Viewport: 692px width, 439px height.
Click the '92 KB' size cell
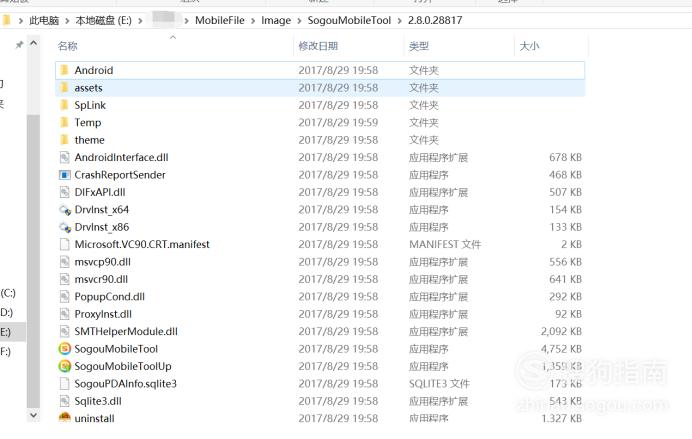pyautogui.click(x=568, y=314)
